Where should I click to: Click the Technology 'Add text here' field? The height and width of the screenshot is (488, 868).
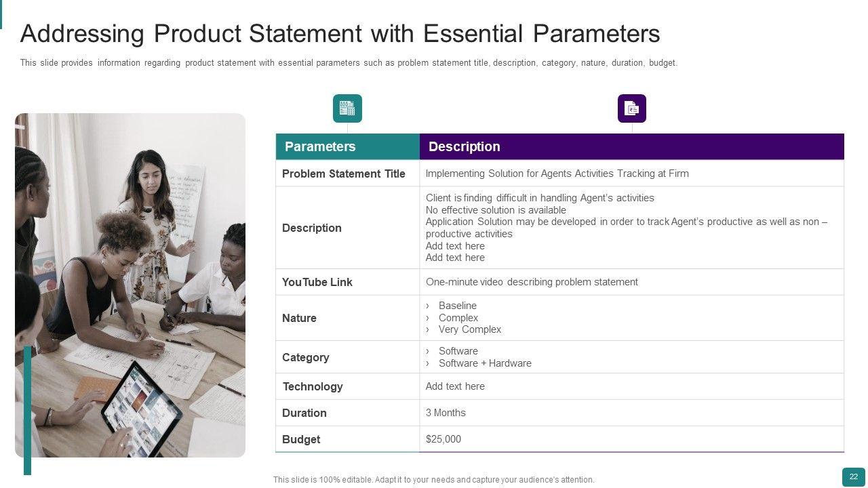point(455,386)
